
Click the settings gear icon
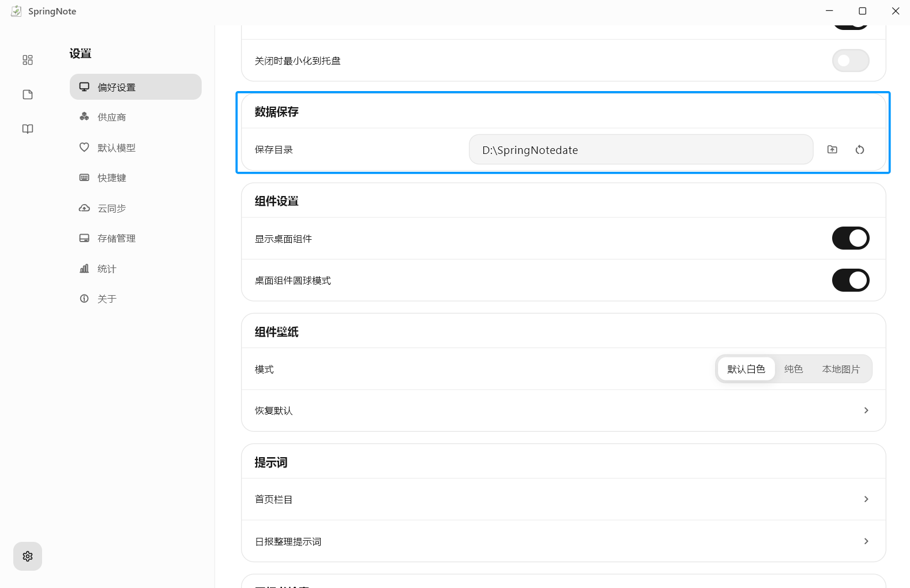tap(28, 556)
